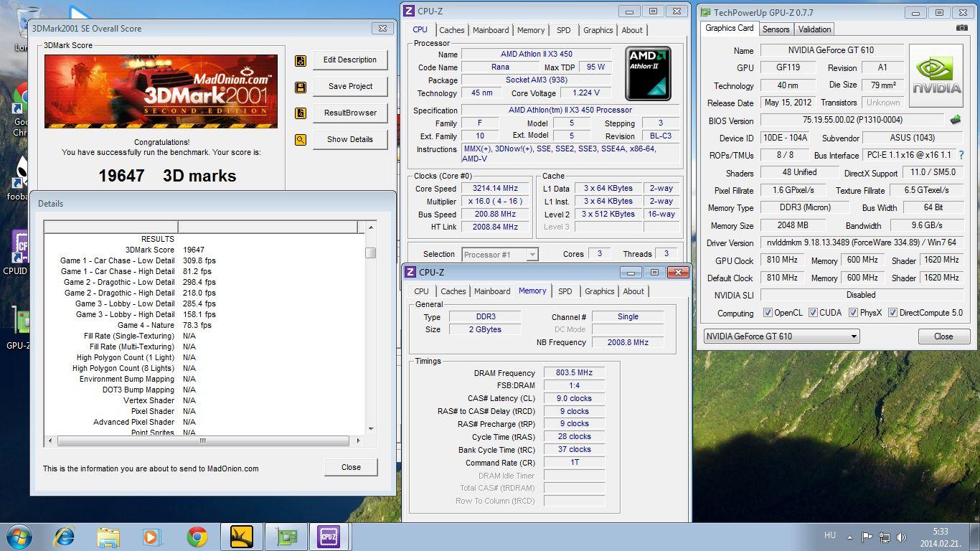Image resolution: width=980 pixels, height=551 pixels.
Task: Click the Edit Description button
Action: click(x=350, y=60)
